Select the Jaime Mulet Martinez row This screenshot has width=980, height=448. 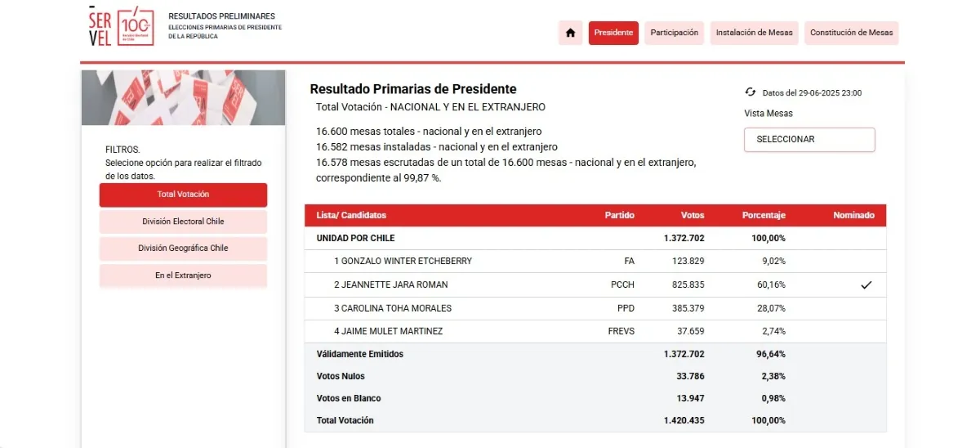[595, 331]
